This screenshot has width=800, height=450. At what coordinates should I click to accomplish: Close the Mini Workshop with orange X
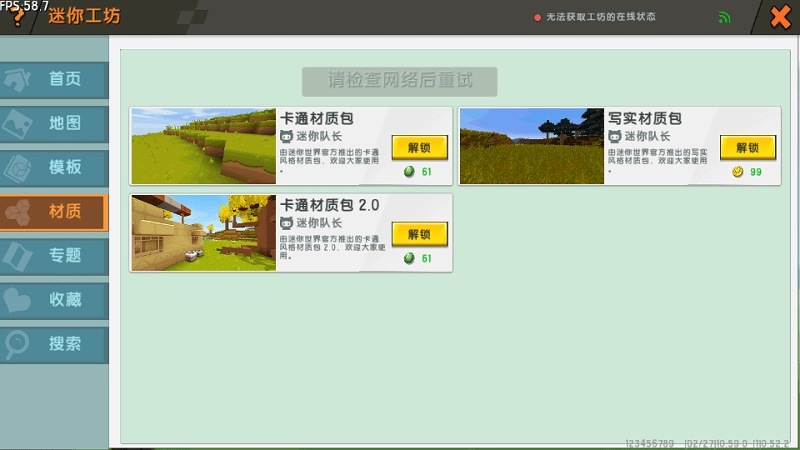click(779, 18)
